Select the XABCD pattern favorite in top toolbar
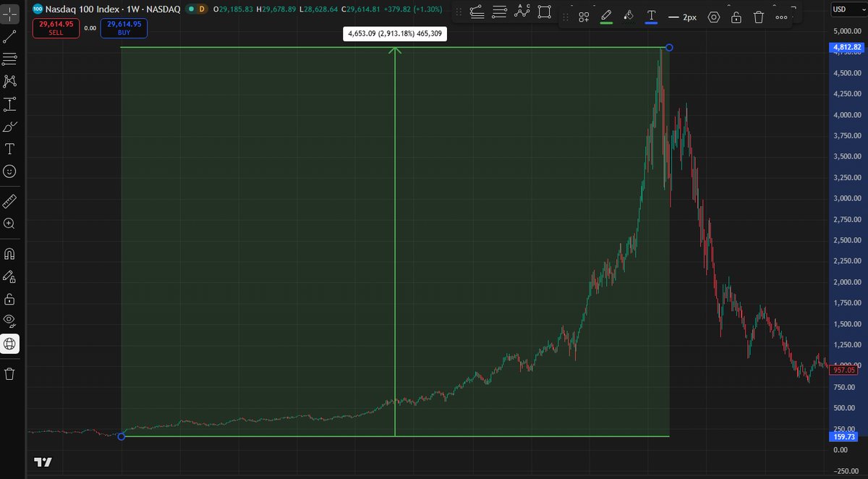 tap(522, 12)
